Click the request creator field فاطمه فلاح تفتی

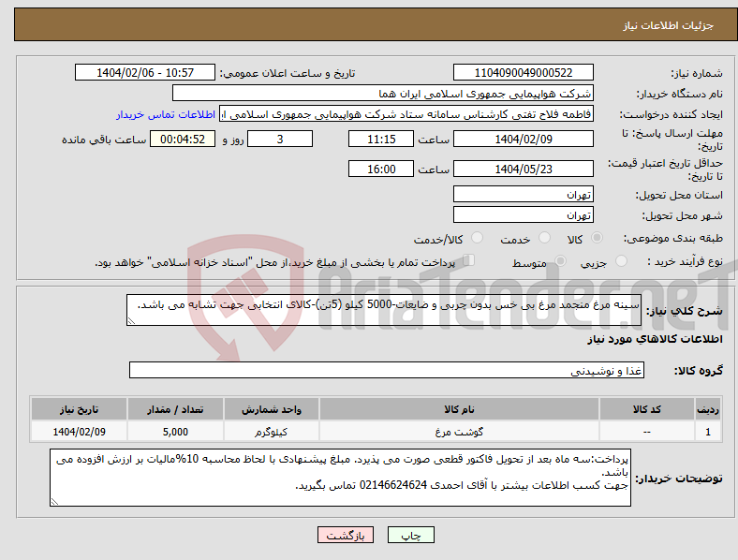pyautogui.click(x=406, y=114)
